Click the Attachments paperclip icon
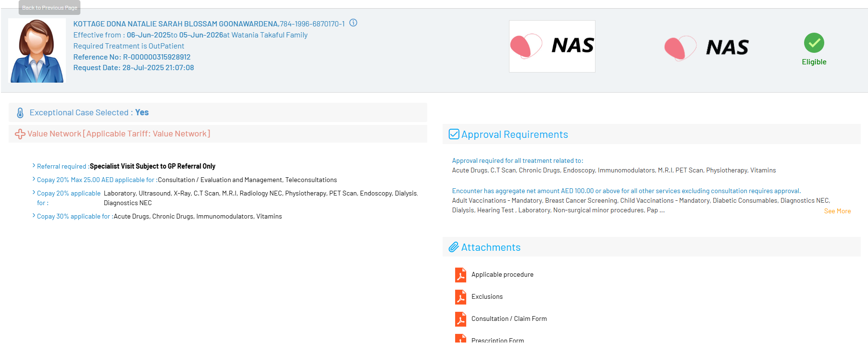The height and width of the screenshot is (355, 868). (x=454, y=247)
